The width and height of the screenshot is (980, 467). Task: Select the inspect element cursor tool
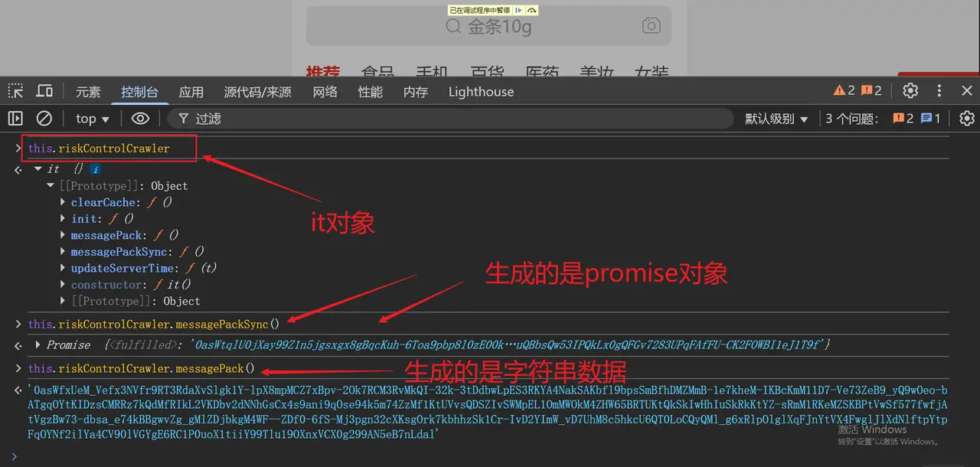pyautogui.click(x=15, y=90)
